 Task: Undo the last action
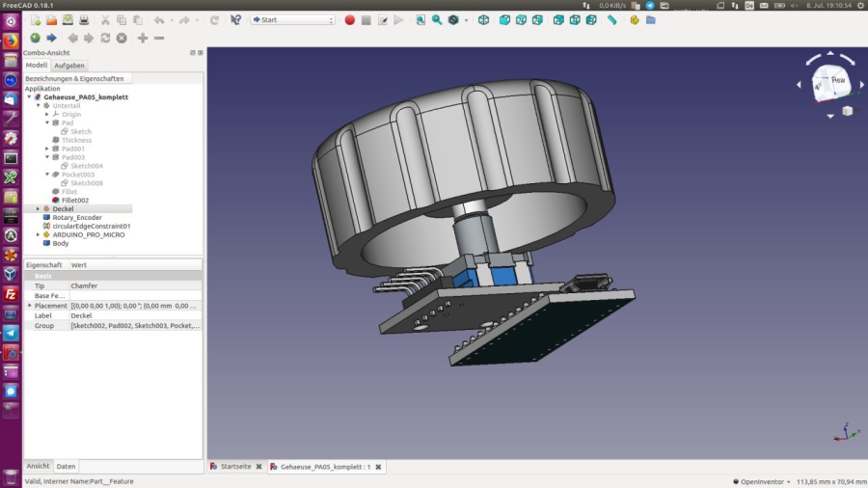[159, 20]
